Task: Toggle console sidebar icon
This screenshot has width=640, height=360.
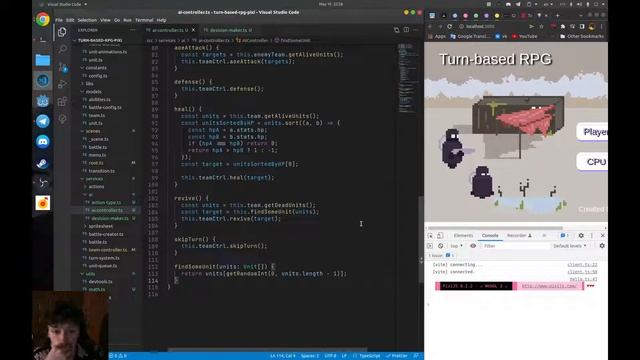Action: 430,246
